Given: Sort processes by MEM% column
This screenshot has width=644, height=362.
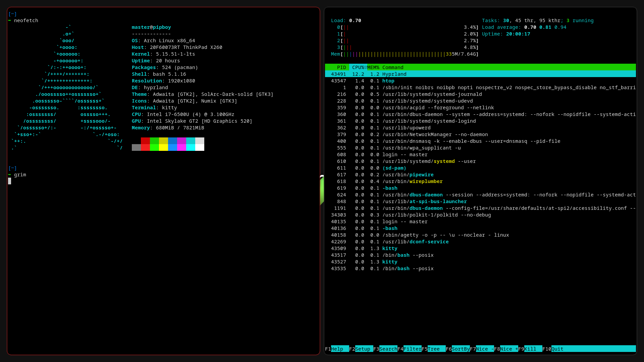Looking at the screenshot, I should tap(374, 67).
